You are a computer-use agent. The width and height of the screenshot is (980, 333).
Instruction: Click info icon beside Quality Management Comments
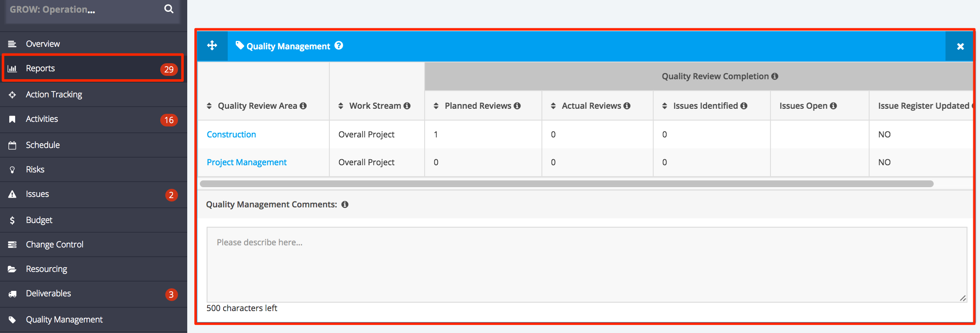[345, 204]
